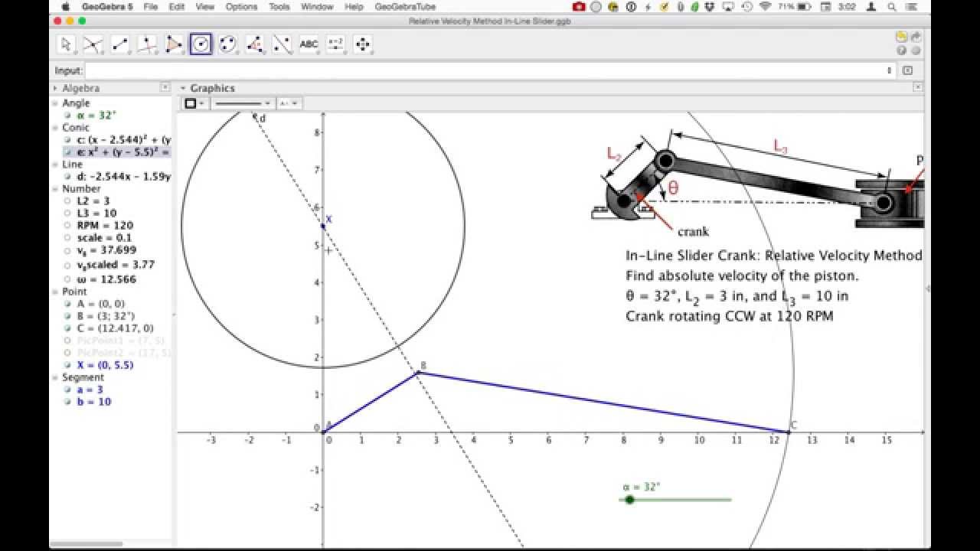Screen dimensions: 980x551
Task: Open the Help question-mark icon
Action: (x=902, y=51)
